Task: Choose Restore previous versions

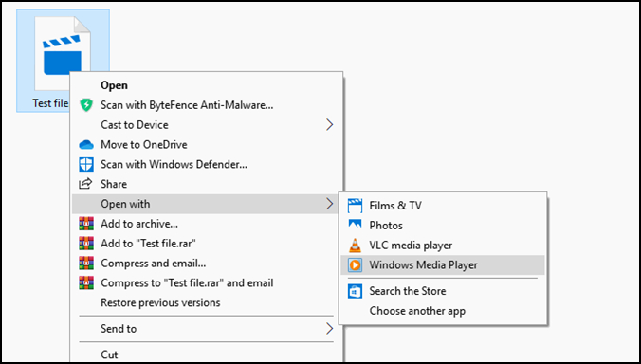Action: [x=207, y=302]
